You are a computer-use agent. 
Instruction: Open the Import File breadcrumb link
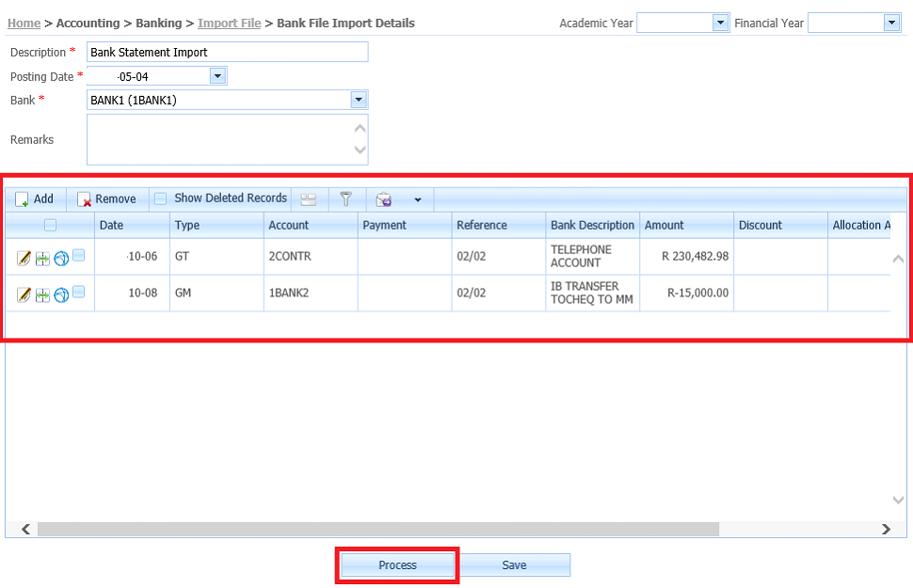tap(230, 24)
